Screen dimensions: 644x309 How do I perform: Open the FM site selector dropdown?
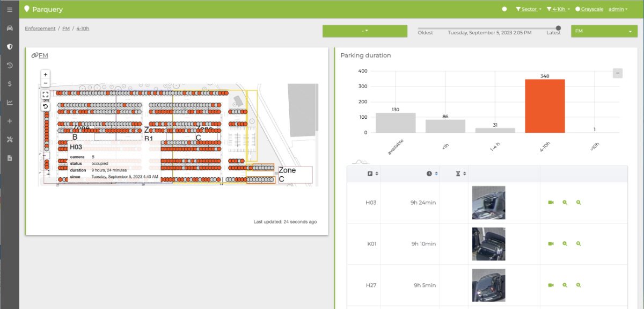(603, 31)
